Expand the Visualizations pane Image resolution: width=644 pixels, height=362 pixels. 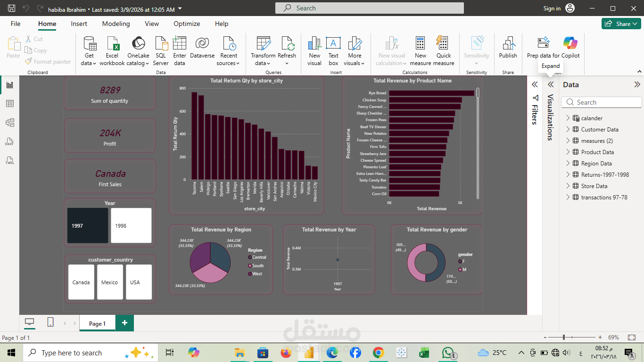tap(550, 84)
